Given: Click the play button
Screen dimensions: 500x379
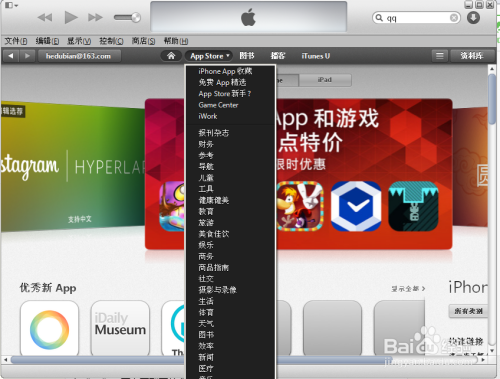Looking at the screenshot, I should pyautogui.click(x=71, y=17).
